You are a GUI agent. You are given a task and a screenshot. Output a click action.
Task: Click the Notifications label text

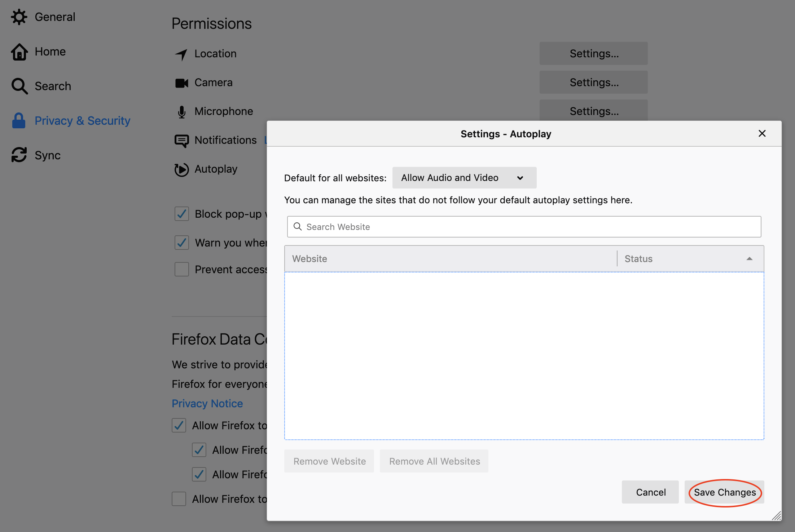click(225, 140)
